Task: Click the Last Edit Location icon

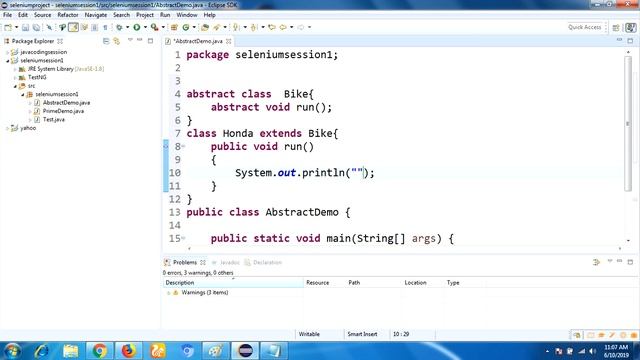Action: [272, 27]
